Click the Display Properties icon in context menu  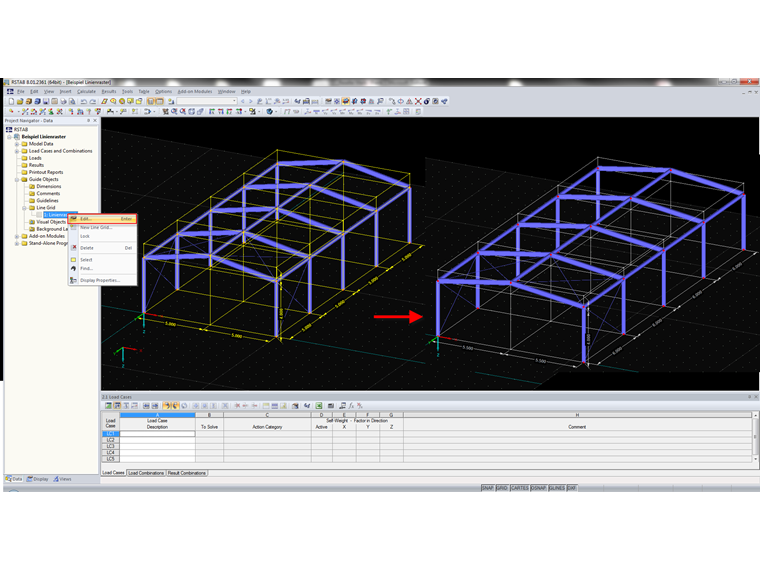pyautogui.click(x=74, y=280)
